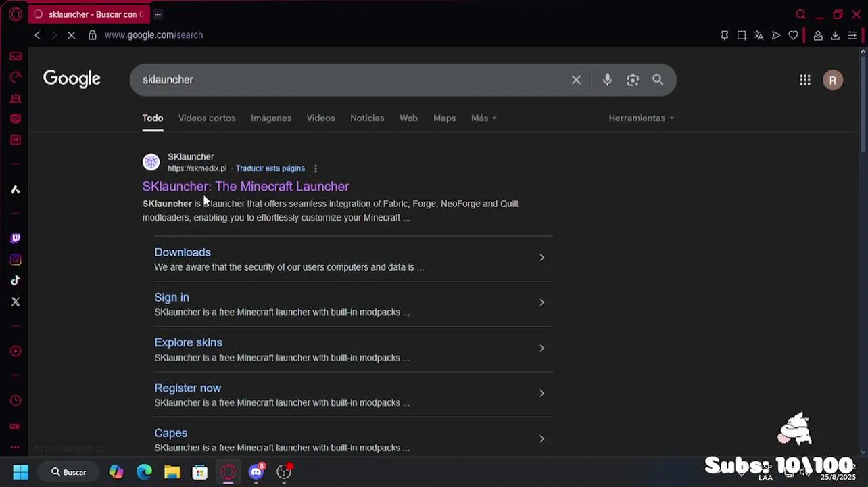This screenshot has width=868, height=487.
Task: Open a new tab with plus button
Action: click(x=158, y=14)
